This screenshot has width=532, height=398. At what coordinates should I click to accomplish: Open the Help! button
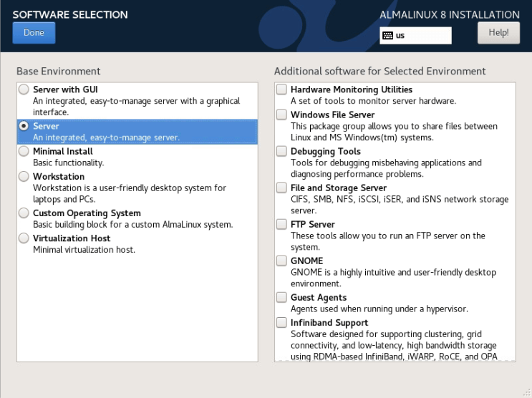(498, 33)
